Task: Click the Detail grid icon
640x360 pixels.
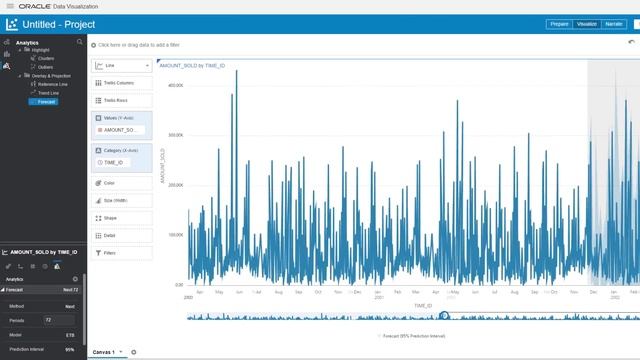Action: click(x=98, y=236)
